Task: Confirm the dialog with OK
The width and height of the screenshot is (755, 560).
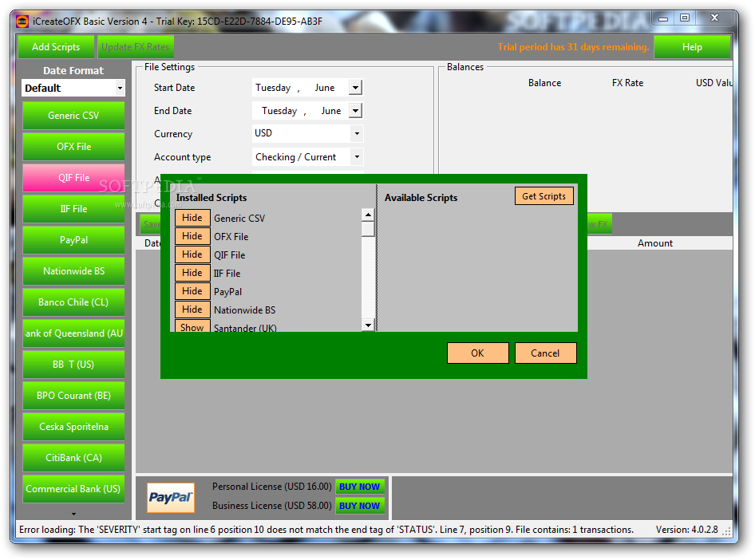Action: (x=477, y=353)
